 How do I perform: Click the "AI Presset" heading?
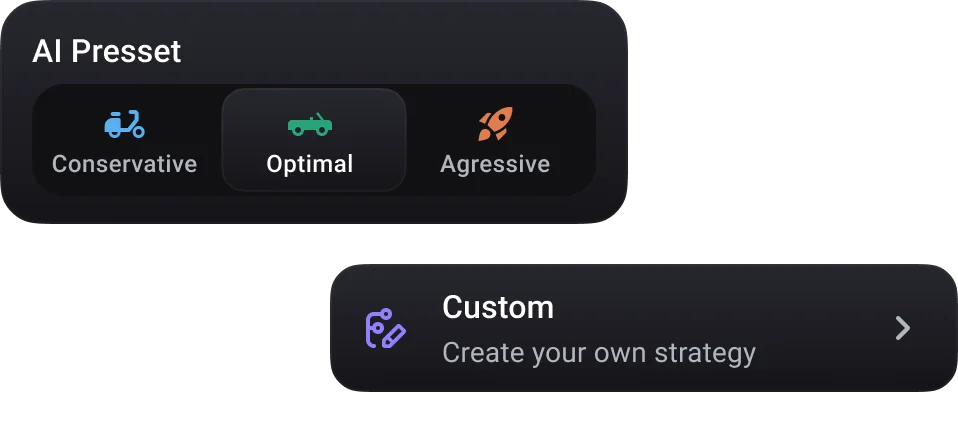point(107,52)
